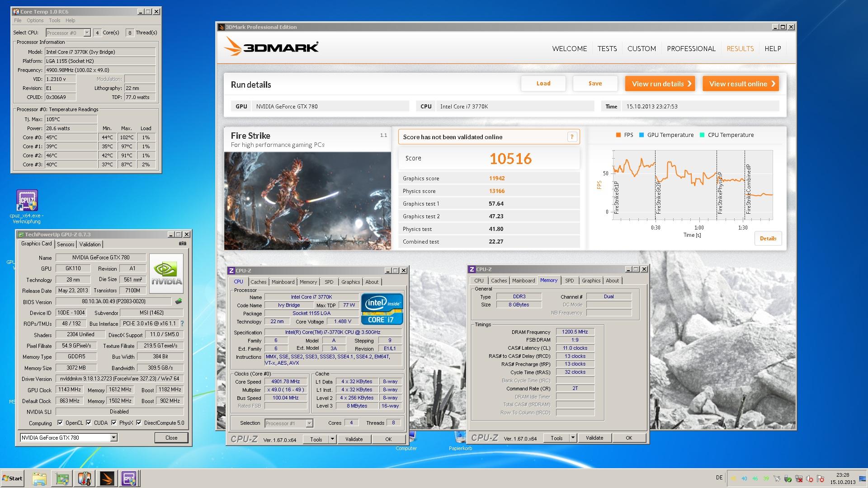Toggle the DirectCompute 5.0 checkbox in GPU-Z
This screenshot has height=488, width=868.
[x=139, y=423]
